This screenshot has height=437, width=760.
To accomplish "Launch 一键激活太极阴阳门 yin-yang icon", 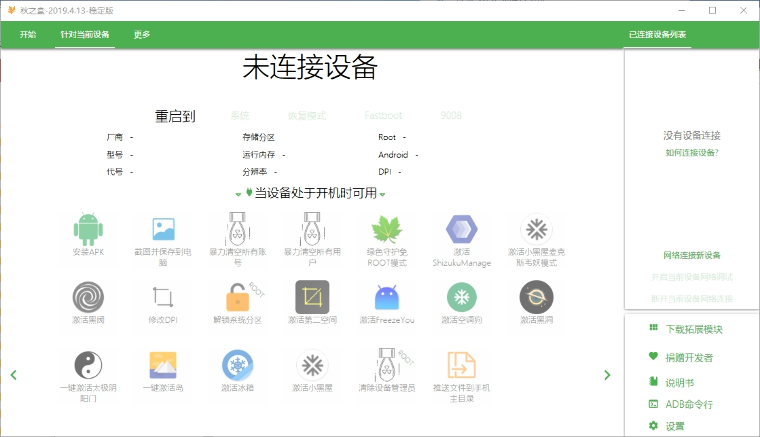I will coord(88,365).
